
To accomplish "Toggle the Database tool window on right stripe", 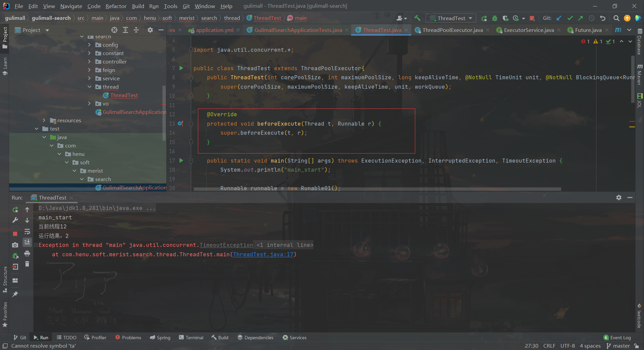I will click(x=640, y=41).
